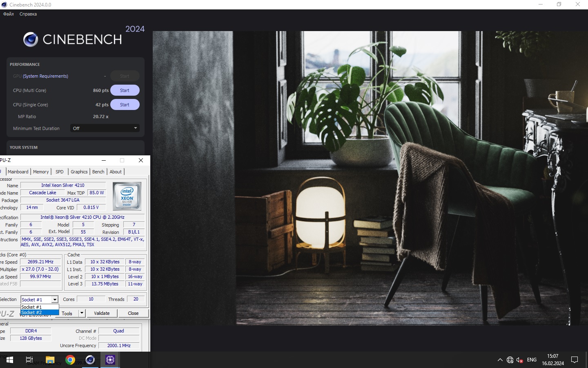
Task: Open network status globe icon in tray
Action: click(x=510, y=360)
